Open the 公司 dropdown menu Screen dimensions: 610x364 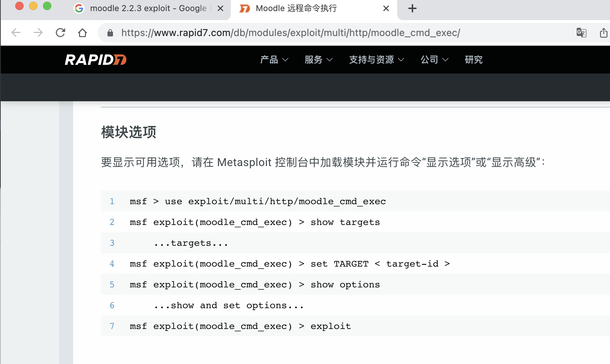434,60
